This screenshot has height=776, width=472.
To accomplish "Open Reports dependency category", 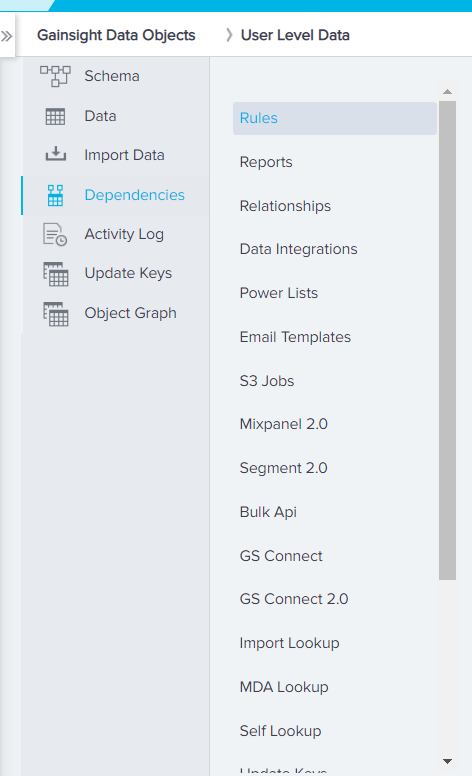I will [x=266, y=162].
